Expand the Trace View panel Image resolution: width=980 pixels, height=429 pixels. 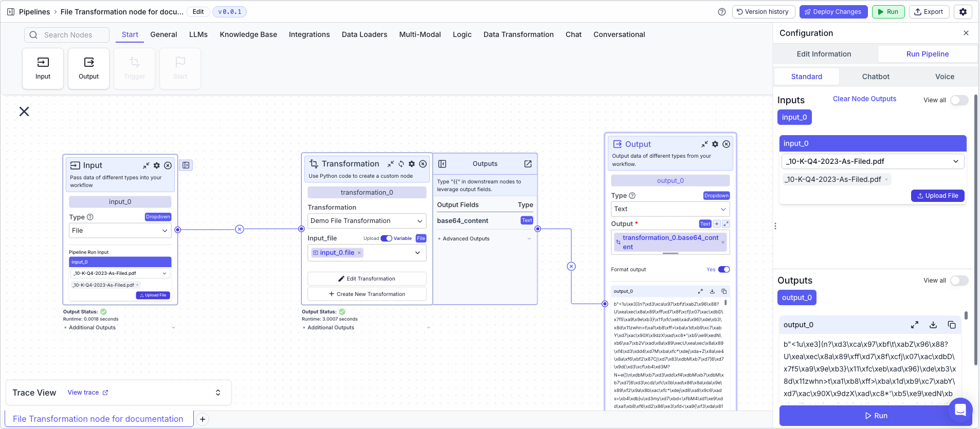pos(218,393)
